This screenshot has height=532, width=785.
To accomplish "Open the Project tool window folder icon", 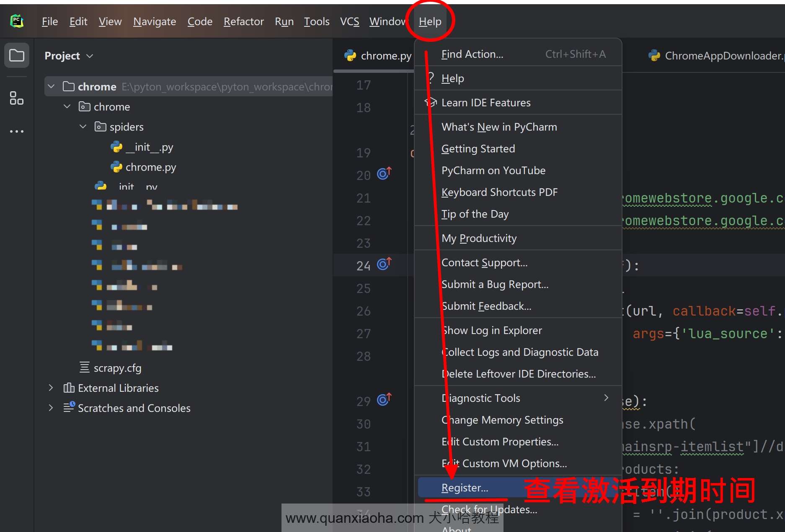I will [17, 55].
